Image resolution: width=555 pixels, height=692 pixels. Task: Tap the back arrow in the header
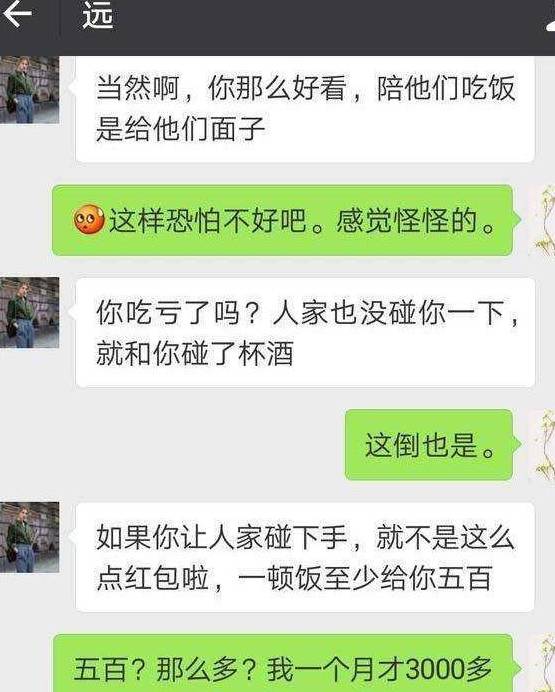(x=17, y=14)
